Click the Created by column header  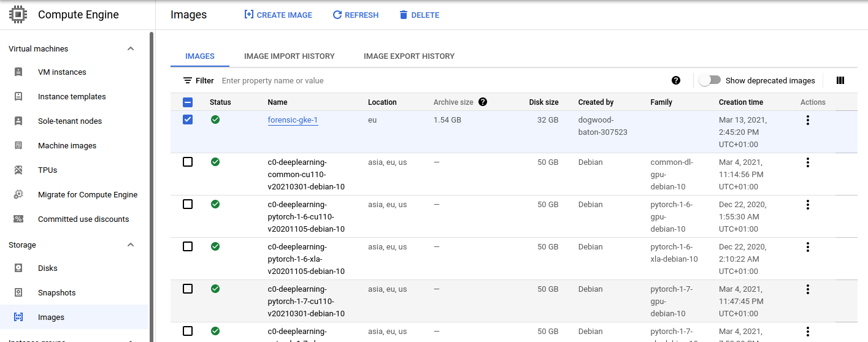click(596, 102)
